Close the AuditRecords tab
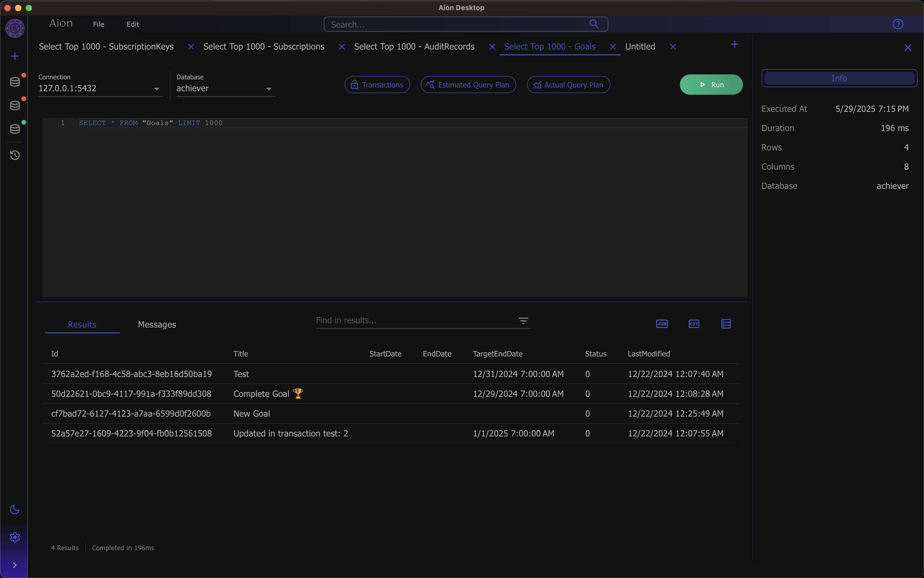The image size is (924, 578). click(x=492, y=47)
